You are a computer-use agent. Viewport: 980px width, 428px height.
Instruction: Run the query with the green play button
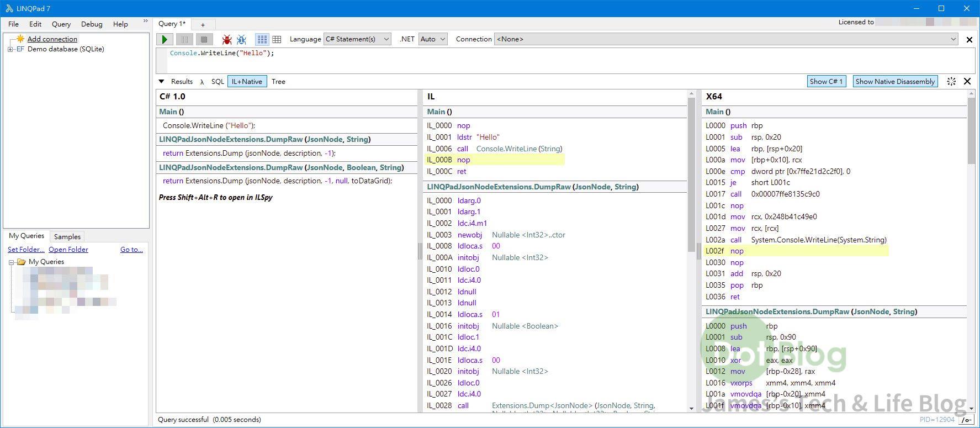[x=165, y=39]
